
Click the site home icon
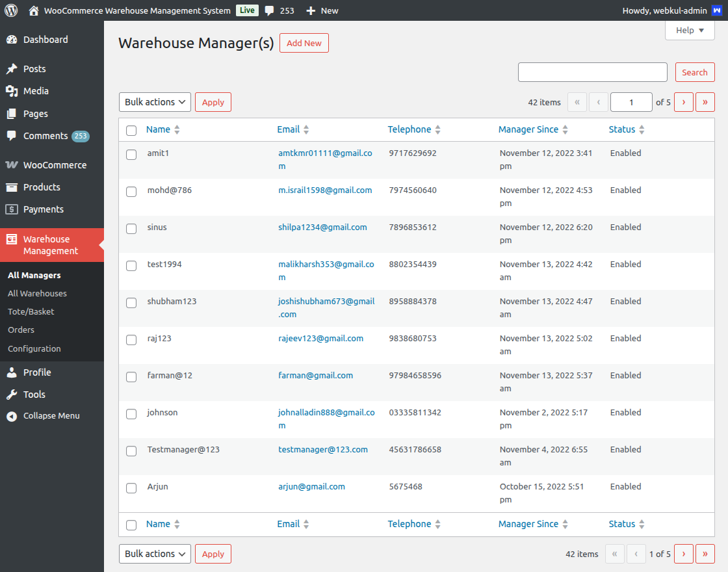[x=33, y=10]
